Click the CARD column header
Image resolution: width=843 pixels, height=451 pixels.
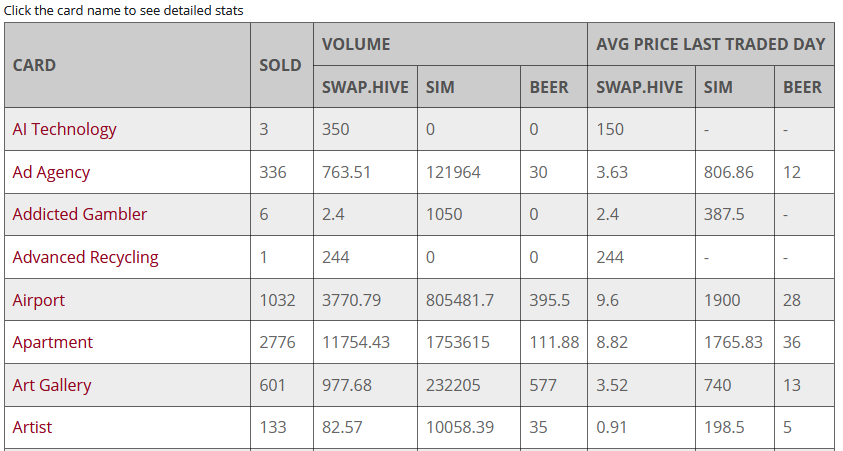coord(34,65)
